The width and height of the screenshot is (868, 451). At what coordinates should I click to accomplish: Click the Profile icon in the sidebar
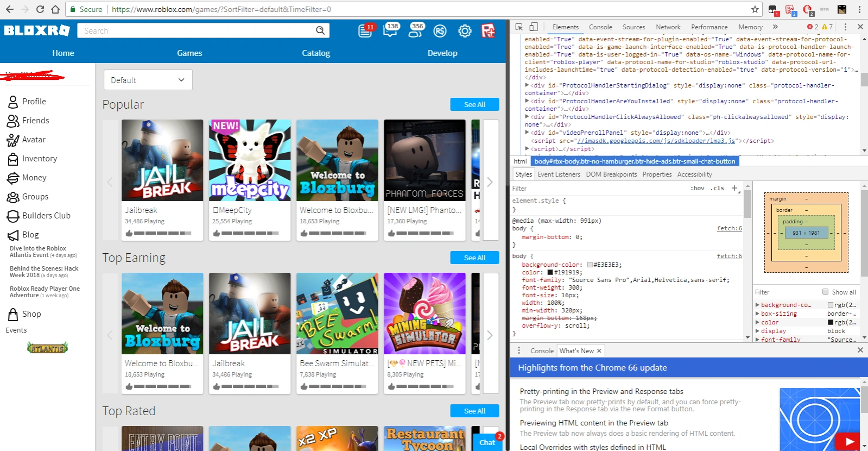pyautogui.click(x=13, y=102)
